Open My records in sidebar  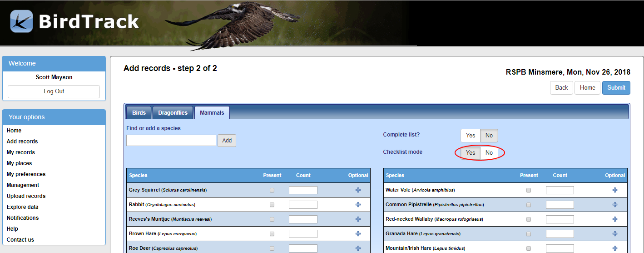[x=20, y=152]
